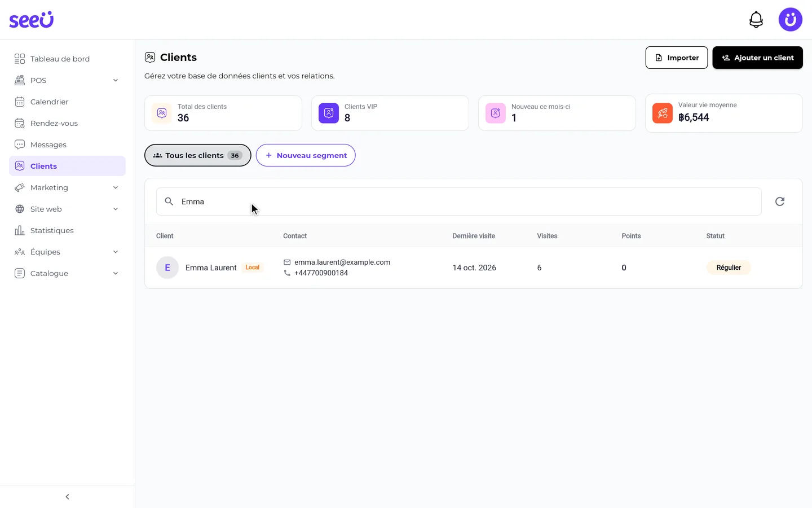Viewport: 812px width, 508px height.
Task: Go to Statistiques in the sidebar
Action: click(67, 230)
